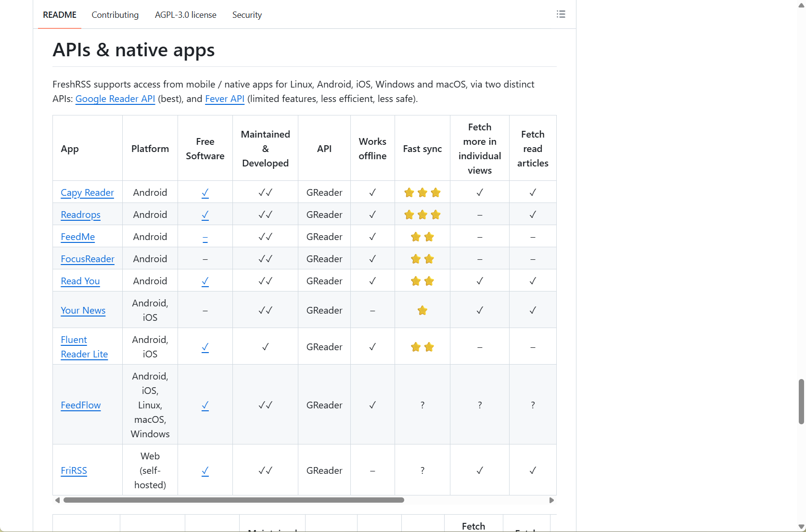Click "GReader" in the Capy Reader row
The width and height of the screenshot is (806, 532).
pyautogui.click(x=324, y=192)
